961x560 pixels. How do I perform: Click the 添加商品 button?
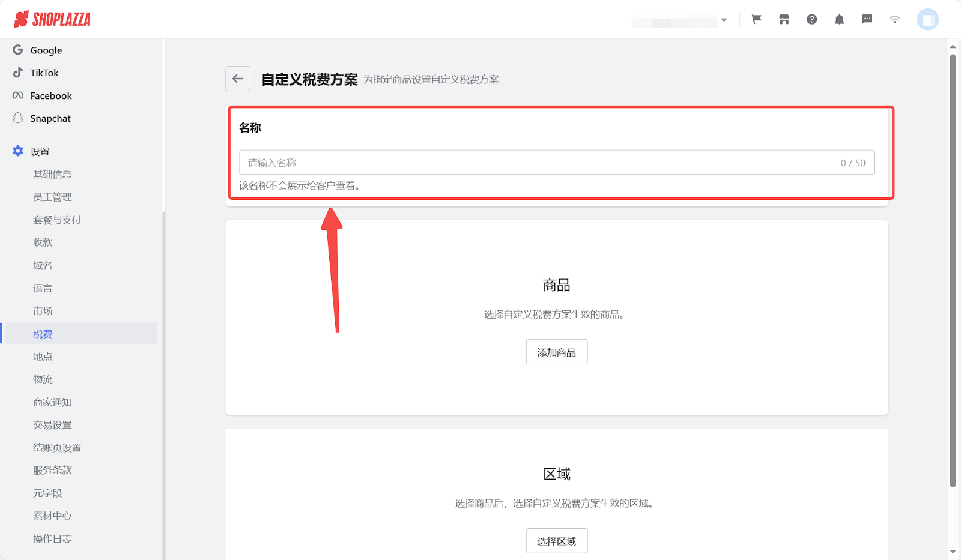click(x=557, y=352)
